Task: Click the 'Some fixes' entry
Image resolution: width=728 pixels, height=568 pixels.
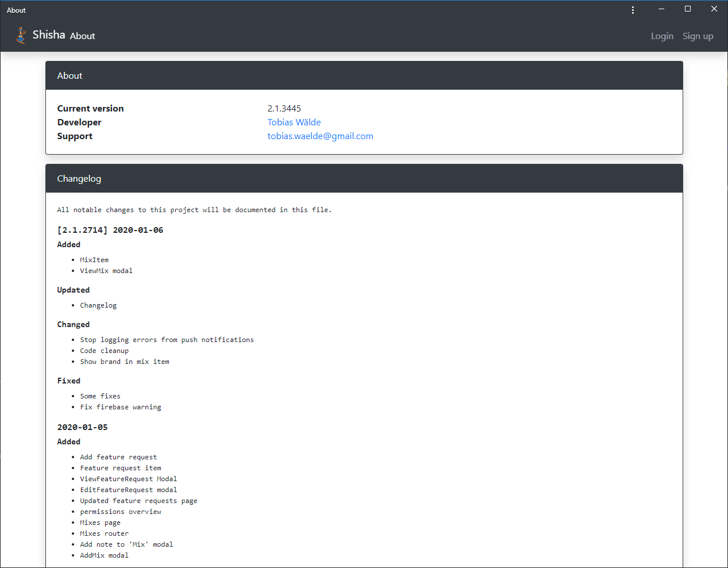Action: tap(101, 396)
